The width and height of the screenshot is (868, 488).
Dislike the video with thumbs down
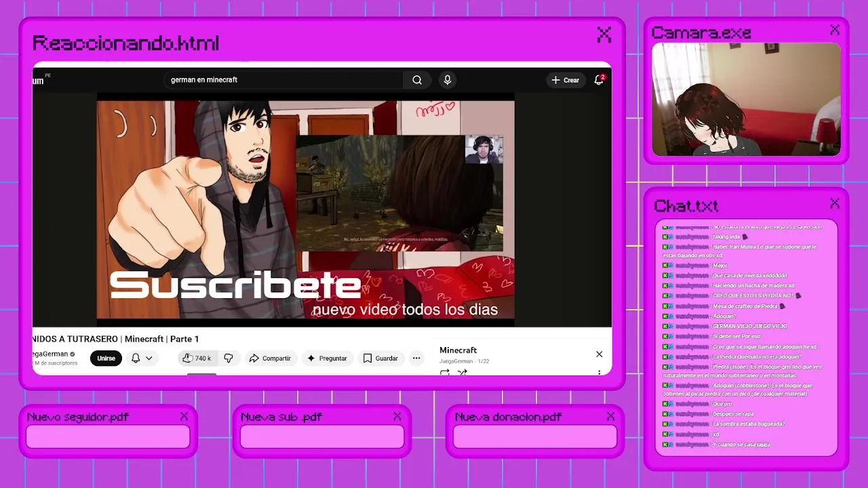(229, 358)
